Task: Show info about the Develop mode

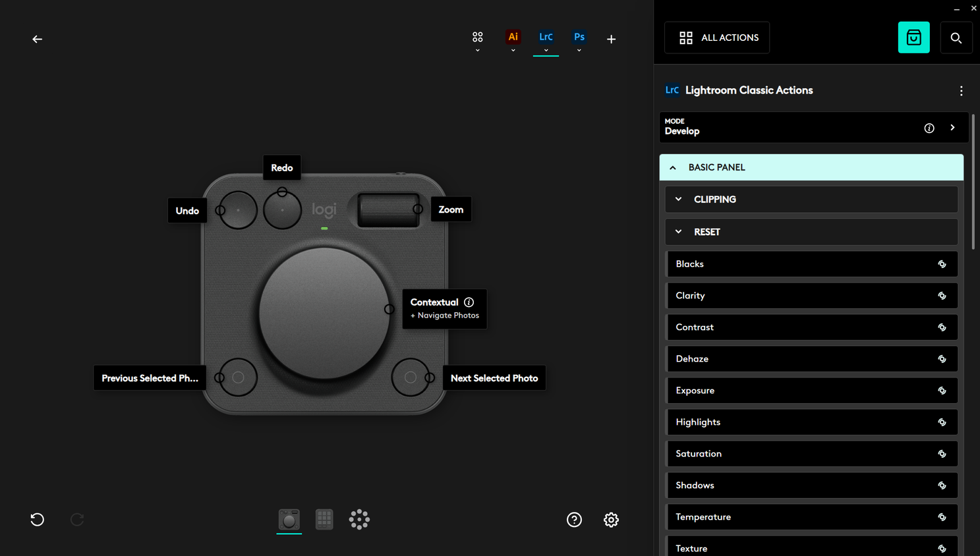Action: coord(929,128)
